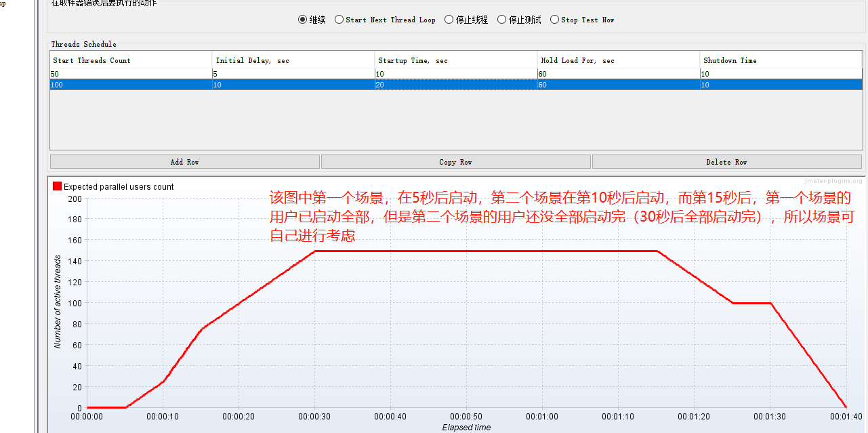The width and height of the screenshot is (868, 433).
Task: Select the 停止测试 radio button
Action: coord(501,19)
